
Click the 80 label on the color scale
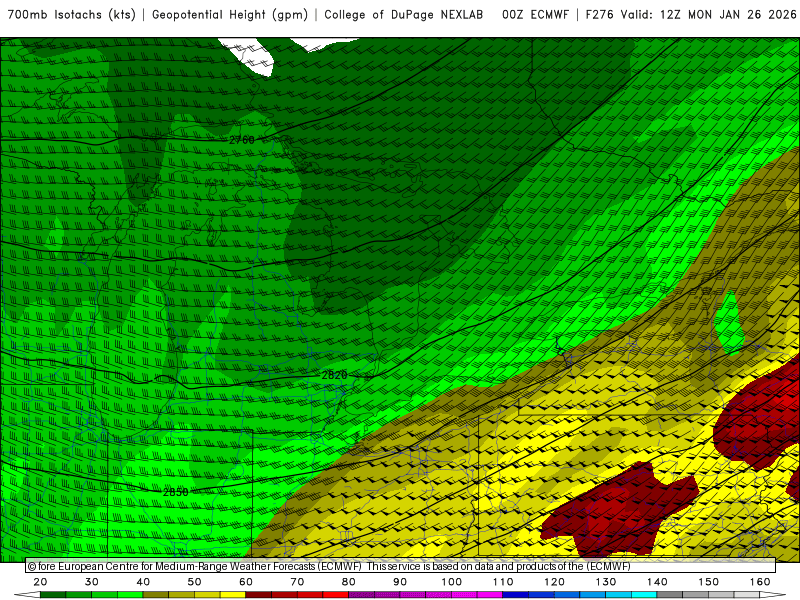click(348, 582)
